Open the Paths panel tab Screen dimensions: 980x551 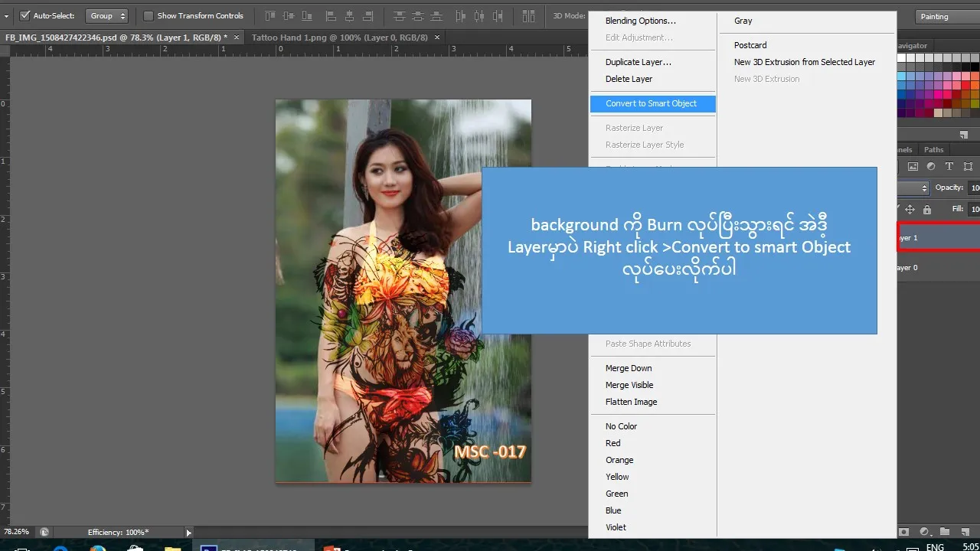click(933, 149)
